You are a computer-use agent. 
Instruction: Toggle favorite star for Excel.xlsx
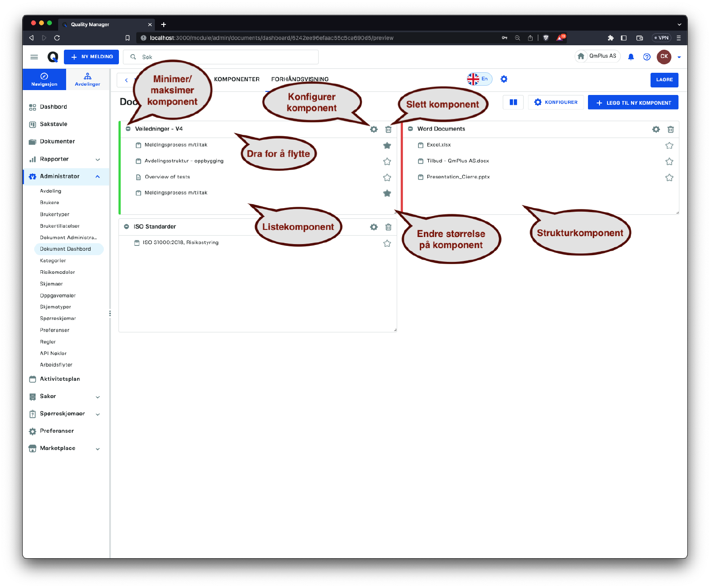click(x=669, y=146)
